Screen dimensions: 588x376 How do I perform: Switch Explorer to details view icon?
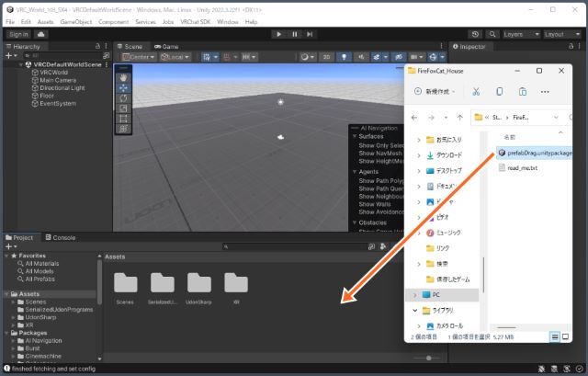pyautogui.click(x=555, y=336)
